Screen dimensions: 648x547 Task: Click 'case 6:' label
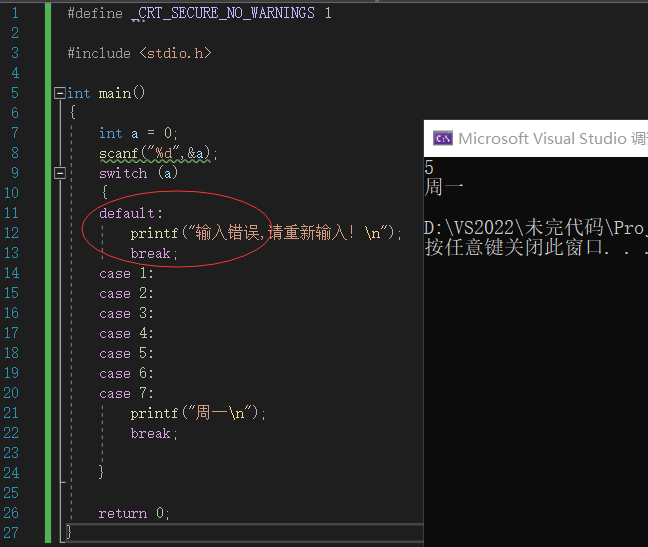(x=126, y=373)
